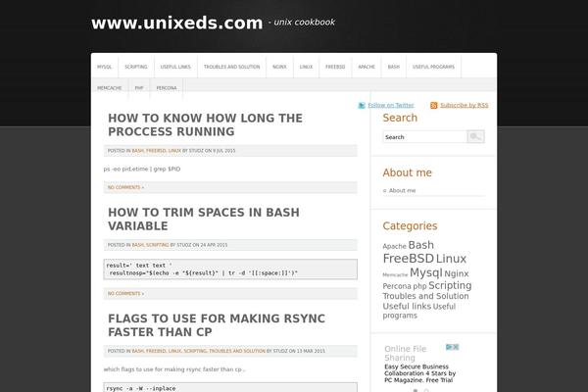The width and height of the screenshot is (588, 392).
Task: Open 'Flags to use for making rsync faster' post
Action: click(217, 325)
